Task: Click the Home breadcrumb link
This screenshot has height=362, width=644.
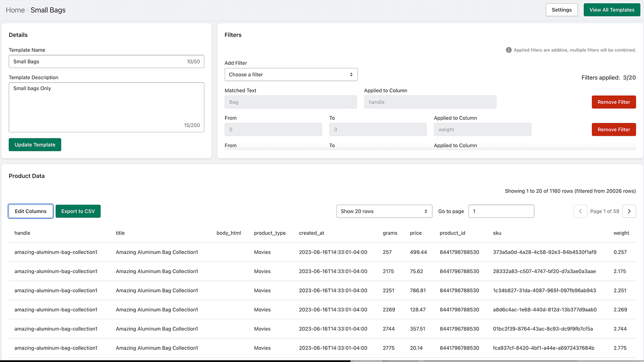Action: pyautogui.click(x=15, y=10)
